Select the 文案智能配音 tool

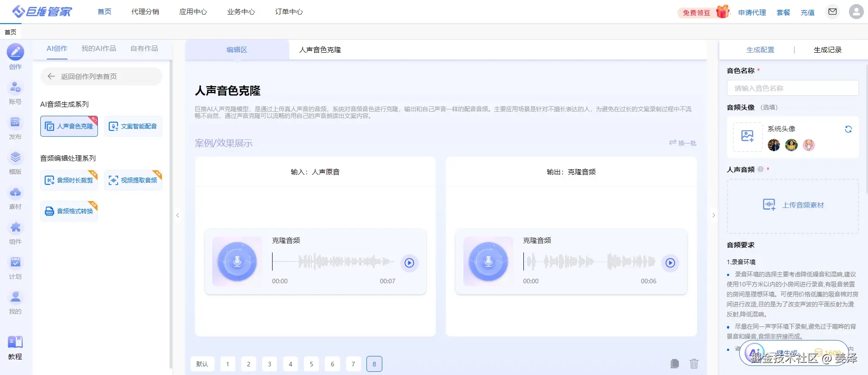[x=133, y=126]
